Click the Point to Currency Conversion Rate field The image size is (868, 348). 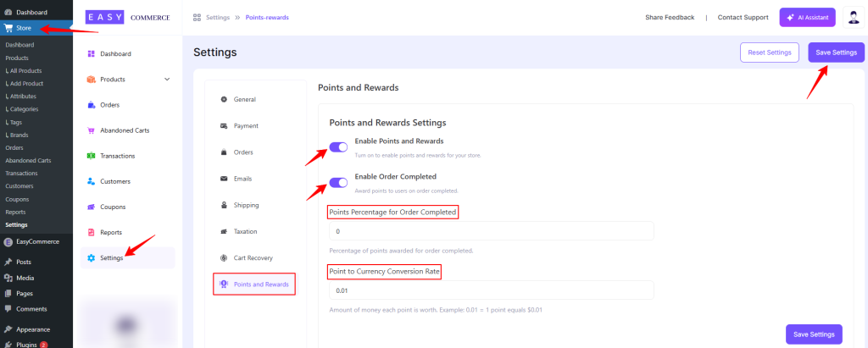(492, 290)
